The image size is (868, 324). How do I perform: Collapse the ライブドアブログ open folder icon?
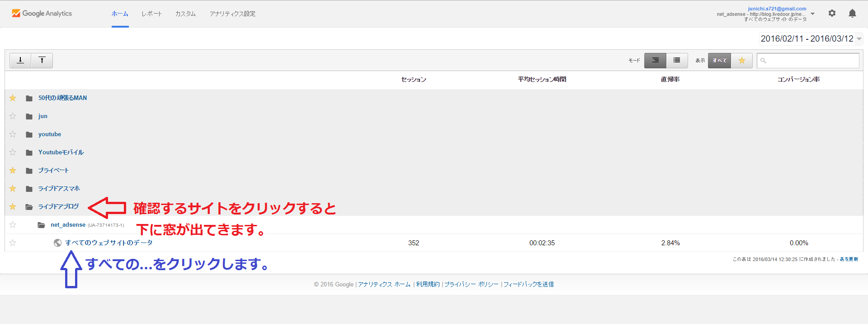(x=29, y=207)
